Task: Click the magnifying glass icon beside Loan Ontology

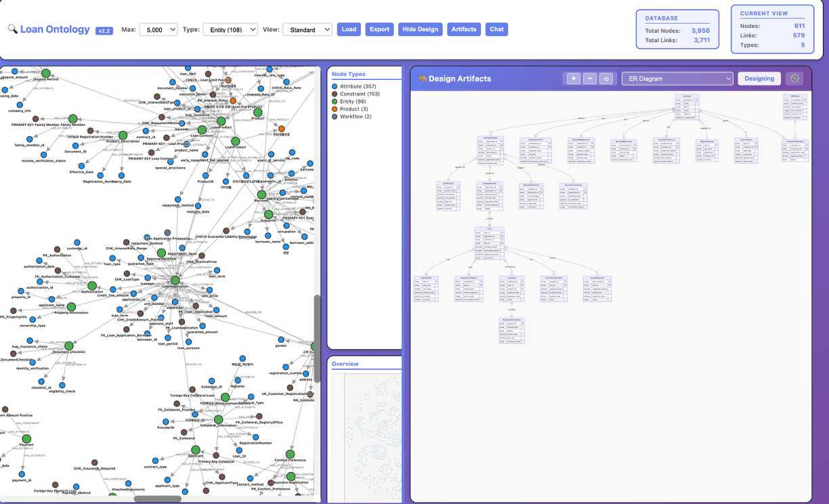Action: click(12, 29)
